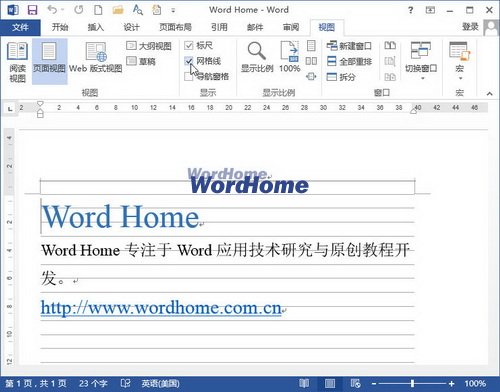Switch to read mode in status bar
This screenshot has height=392, width=500.
click(304, 383)
